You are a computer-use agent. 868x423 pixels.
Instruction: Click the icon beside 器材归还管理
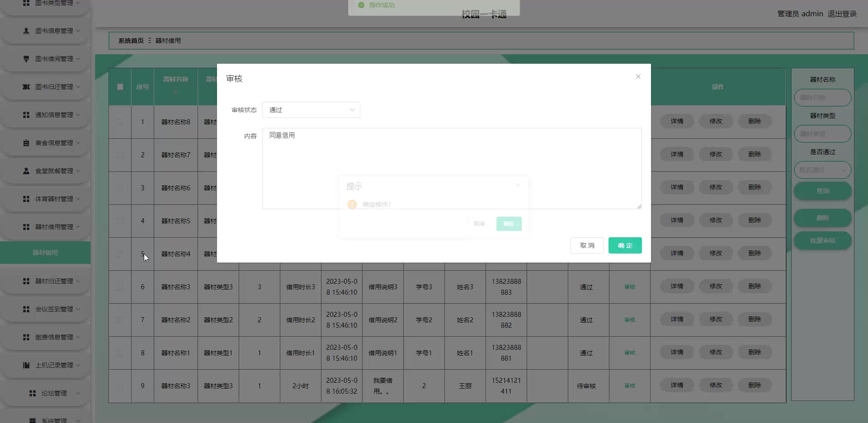pos(26,281)
